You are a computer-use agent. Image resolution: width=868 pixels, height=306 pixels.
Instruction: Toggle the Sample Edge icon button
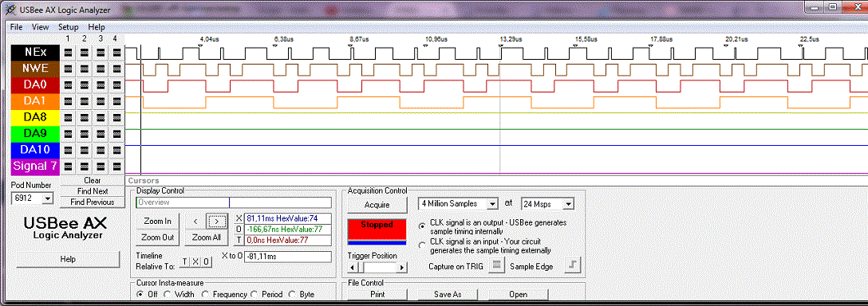(572, 265)
